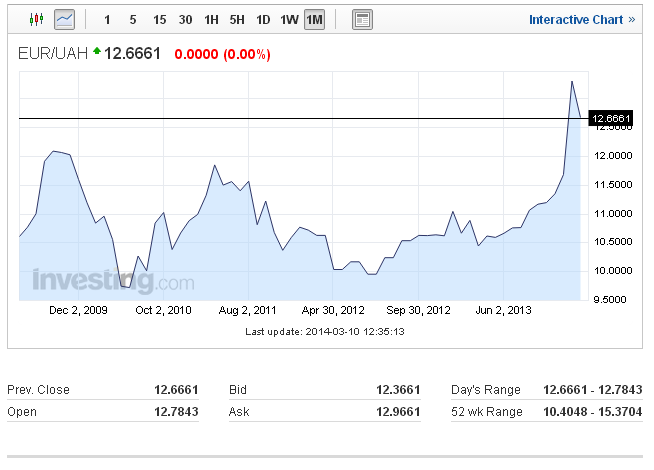Click the Aug 2, 2011 axis label
Screen dimensions: 654x470
click(x=248, y=310)
